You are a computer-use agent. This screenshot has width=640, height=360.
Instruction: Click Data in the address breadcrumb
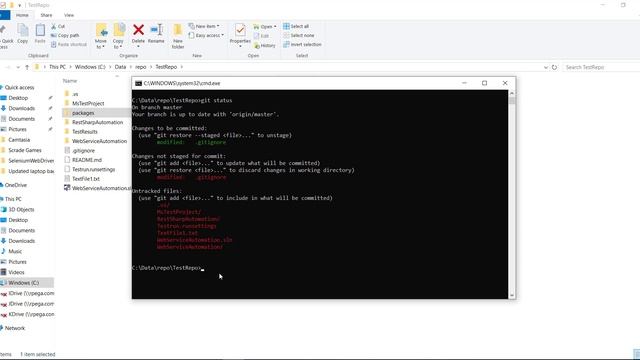pyautogui.click(x=120, y=67)
